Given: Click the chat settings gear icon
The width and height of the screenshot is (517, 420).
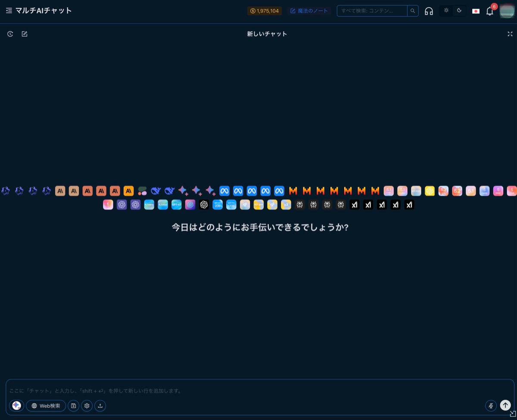Looking at the screenshot, I should (87, 406).
